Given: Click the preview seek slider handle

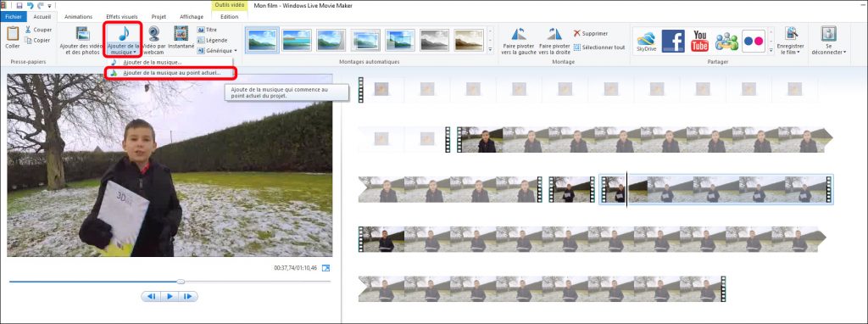Looking at the screenshot, I should (181, 282).
